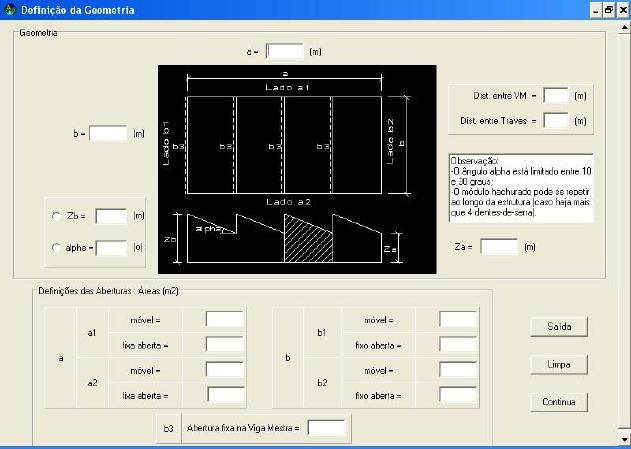631x449 pixels.
Task: Focus the Zb value field
Action: (111, 216)
